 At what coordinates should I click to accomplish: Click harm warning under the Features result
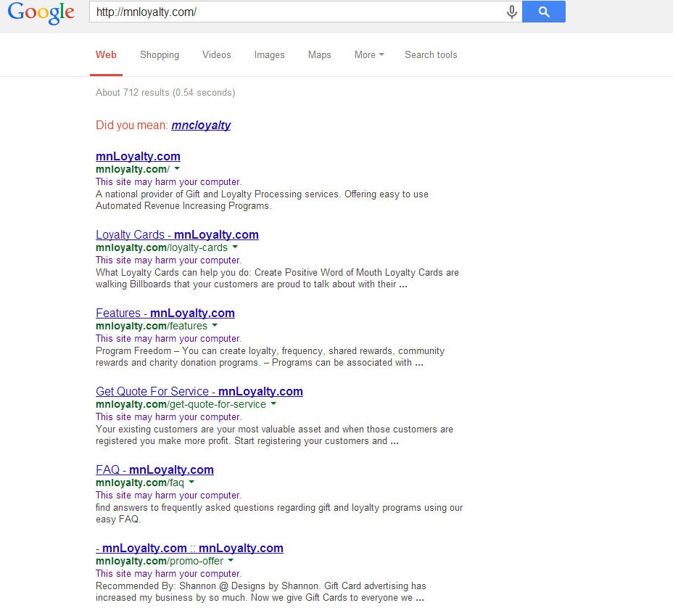point(168,339)
